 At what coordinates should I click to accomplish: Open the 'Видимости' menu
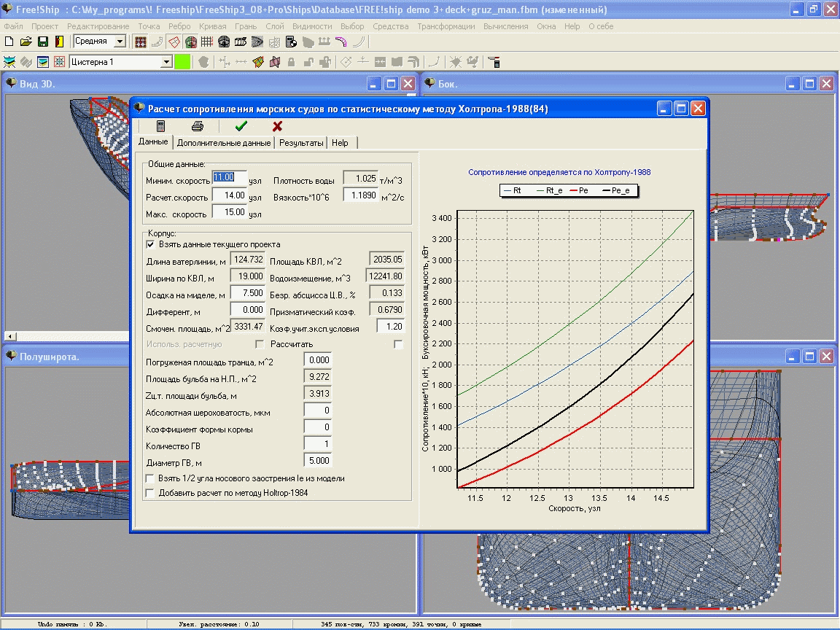[x=312, y=26]
